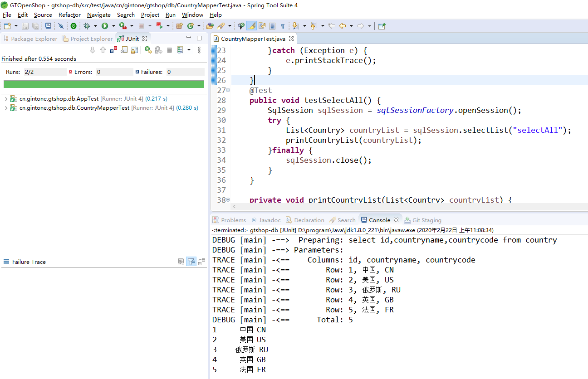The width and height of the screenshot is (588, 379).
Task: Open the Run button dropdown arrow
Action: pyautogui.click(x=113, y=26)
